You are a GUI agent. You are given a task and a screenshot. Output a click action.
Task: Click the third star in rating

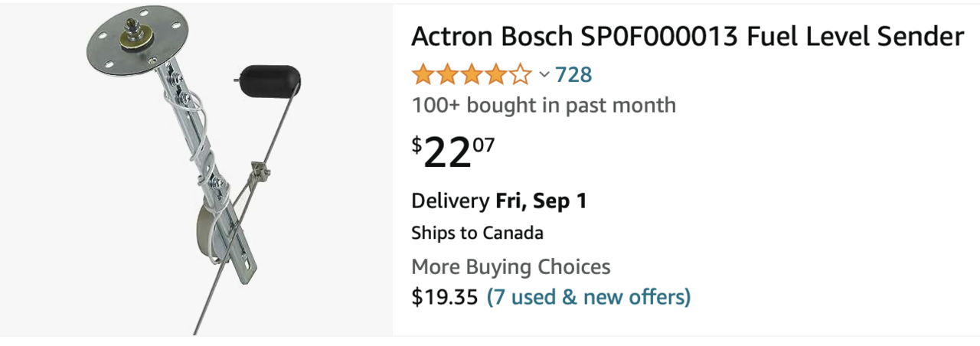tap(472, 75)
